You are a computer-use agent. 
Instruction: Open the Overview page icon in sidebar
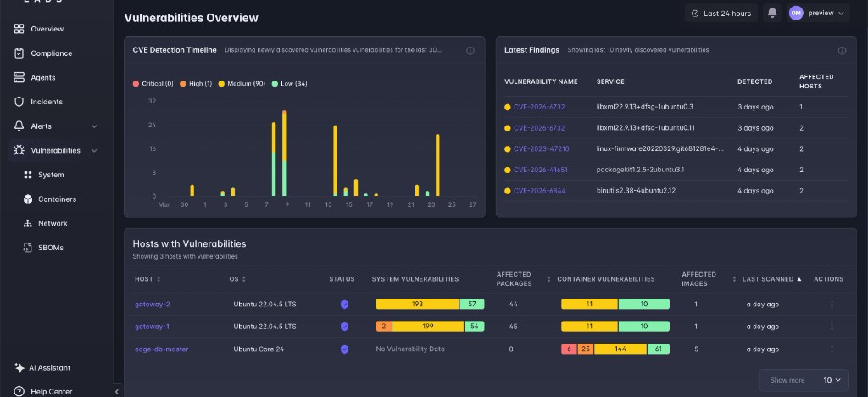pos(19,29)
